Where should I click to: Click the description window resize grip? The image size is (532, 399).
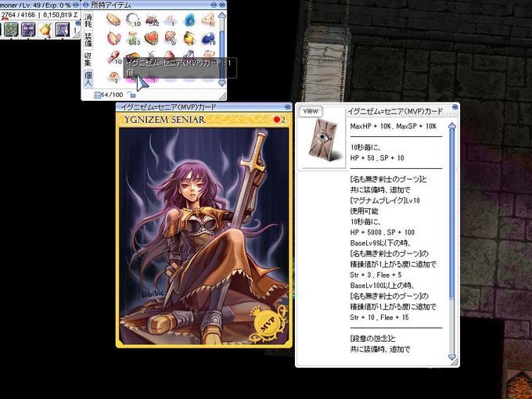pos(455,362)
